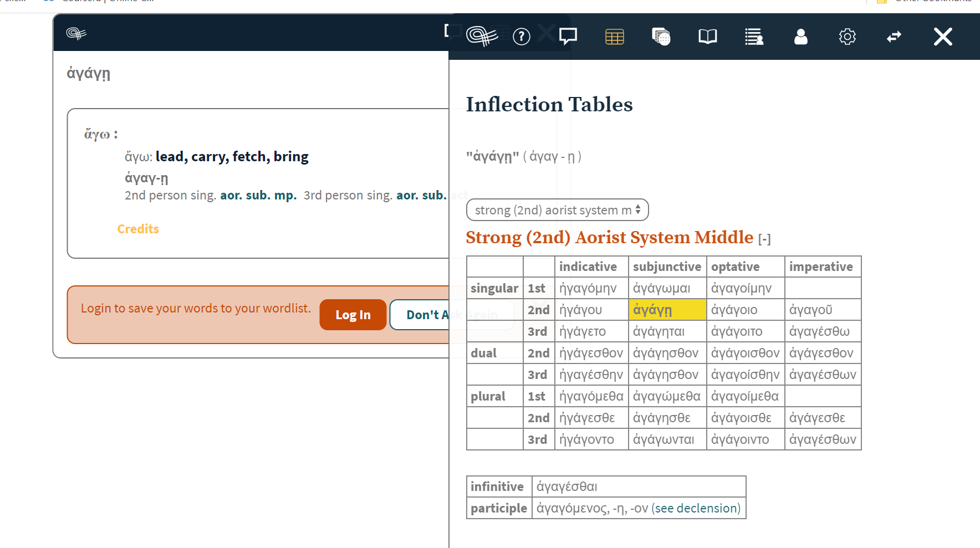Open the Credits link

[x=138, y=229]
